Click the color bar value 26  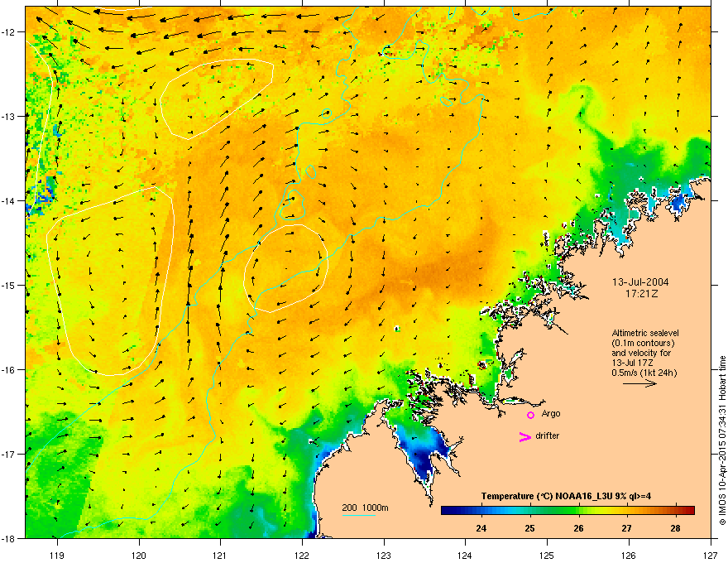(578, 528)
